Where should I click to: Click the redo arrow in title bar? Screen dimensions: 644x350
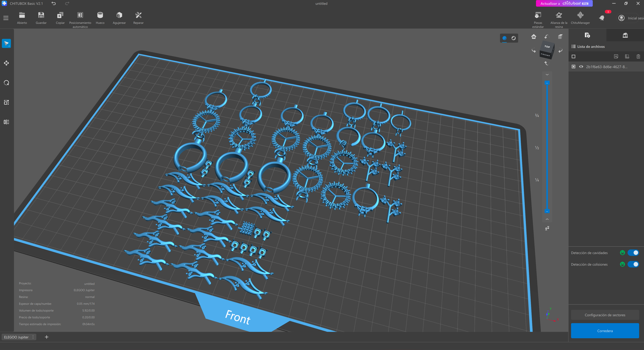click(67, 4)
